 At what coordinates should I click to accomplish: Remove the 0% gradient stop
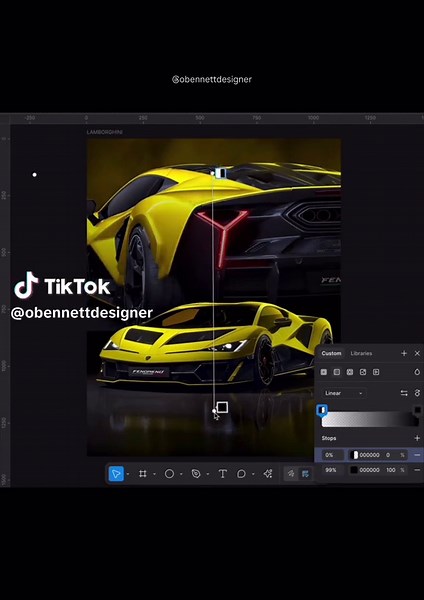(x=417, y=455)
